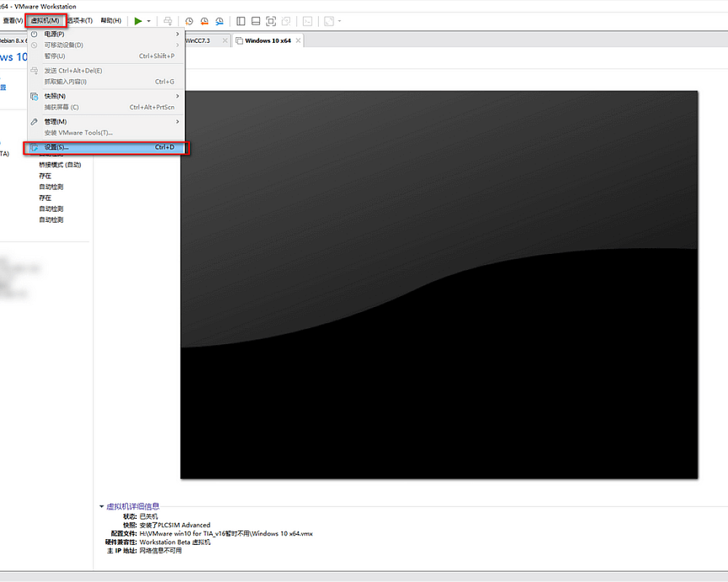Open the power options dropdown arrow beside play

pos(149,21)
